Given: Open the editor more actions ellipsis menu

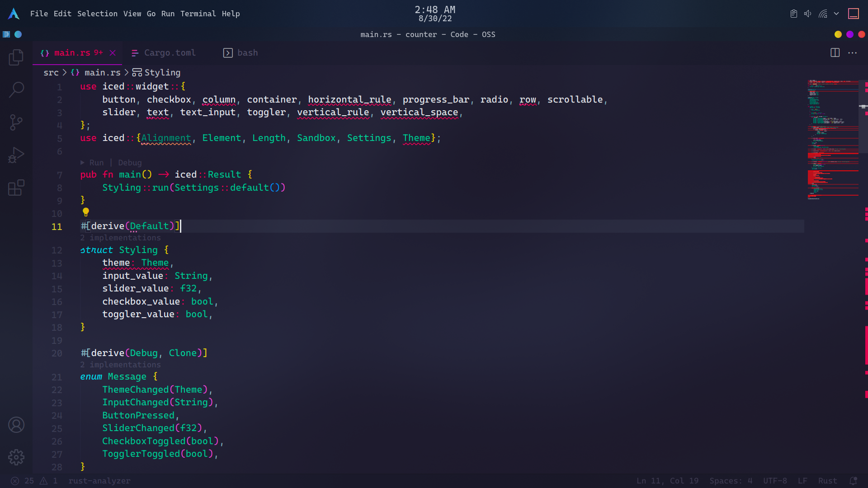Looking at the screenshot, I should tap(853, 53).
